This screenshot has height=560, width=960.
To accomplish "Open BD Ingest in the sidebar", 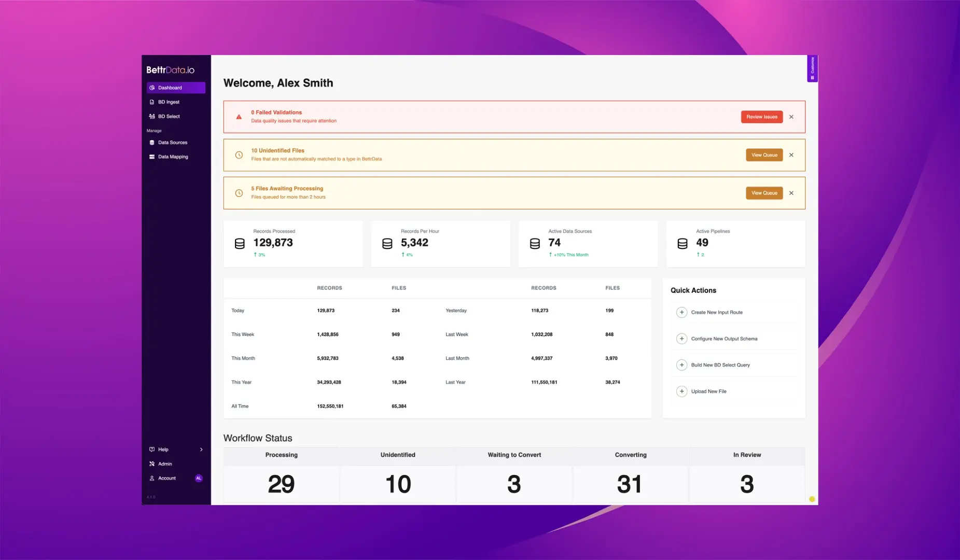I will click(x=169, y=102).
